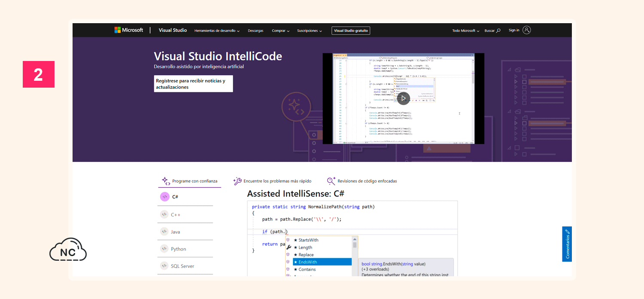The height and width of the screenshot is (299, 644).
Task: Select Encuentre los problemas más rápido tab
Action: 272,181
